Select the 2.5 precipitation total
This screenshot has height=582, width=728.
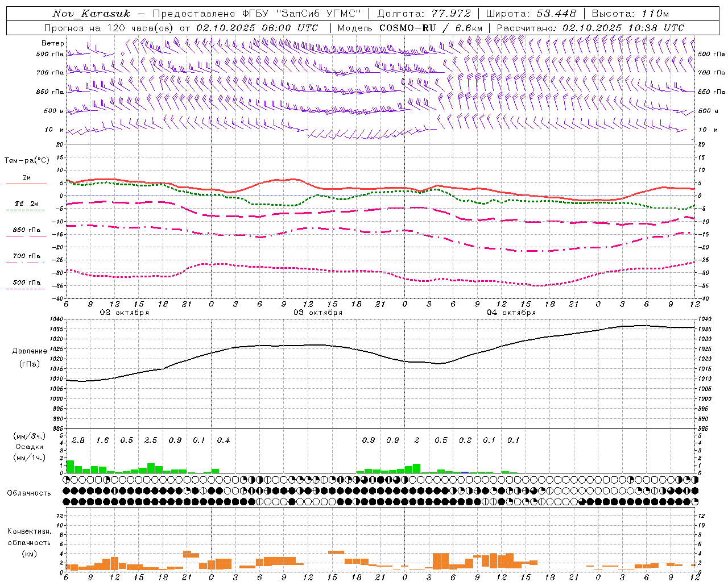pos(151,440)
